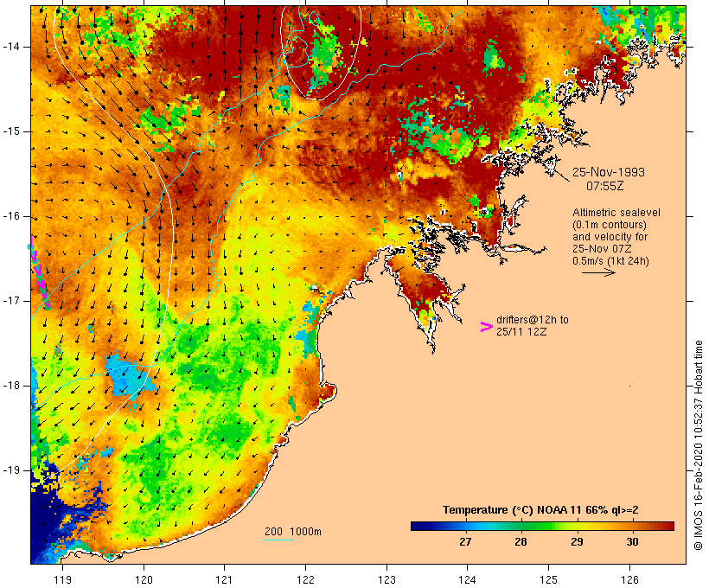The height and width of the screenshot is (588, 709).
Task: Click the time label 07:55Z
Action: pos(605,186)
